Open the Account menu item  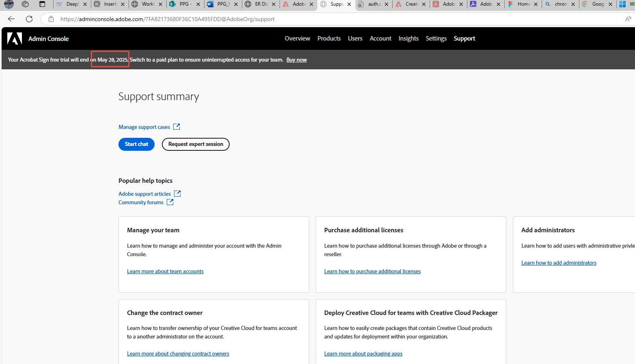tap(381, 39)
